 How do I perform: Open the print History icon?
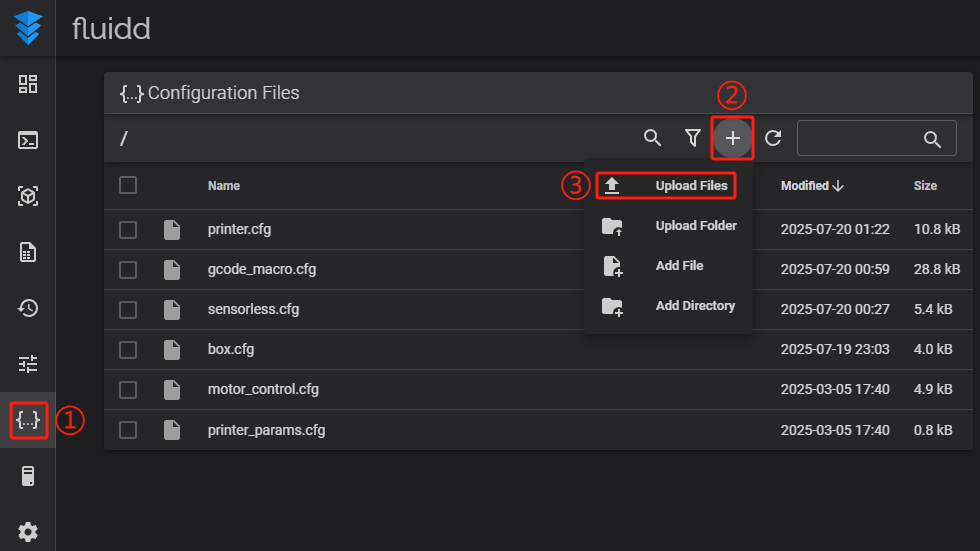(28, 308)
